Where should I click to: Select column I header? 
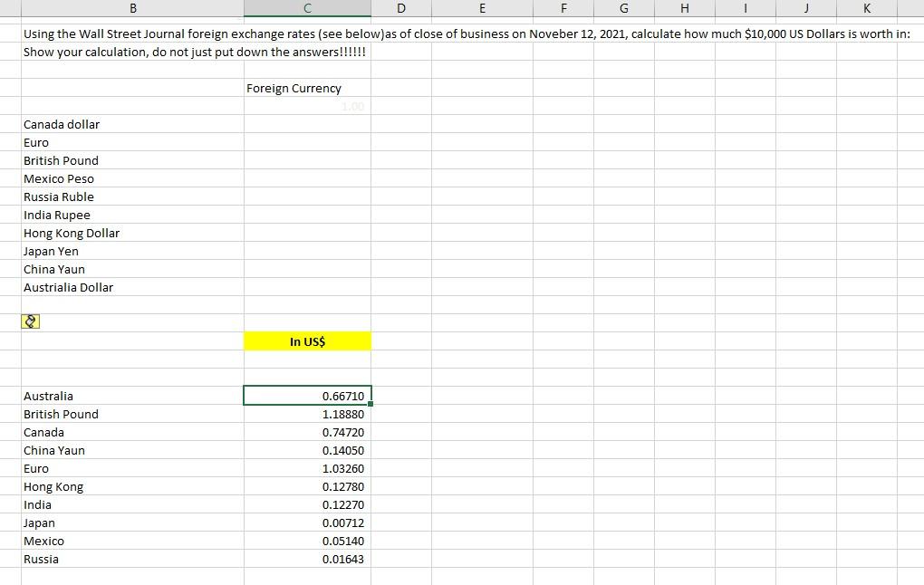[746, 8]
